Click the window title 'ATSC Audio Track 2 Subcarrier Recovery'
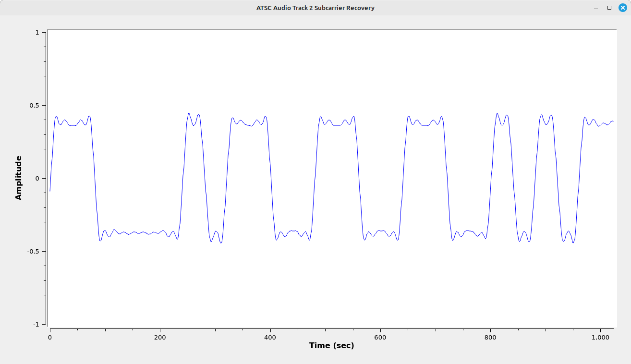 315,8
